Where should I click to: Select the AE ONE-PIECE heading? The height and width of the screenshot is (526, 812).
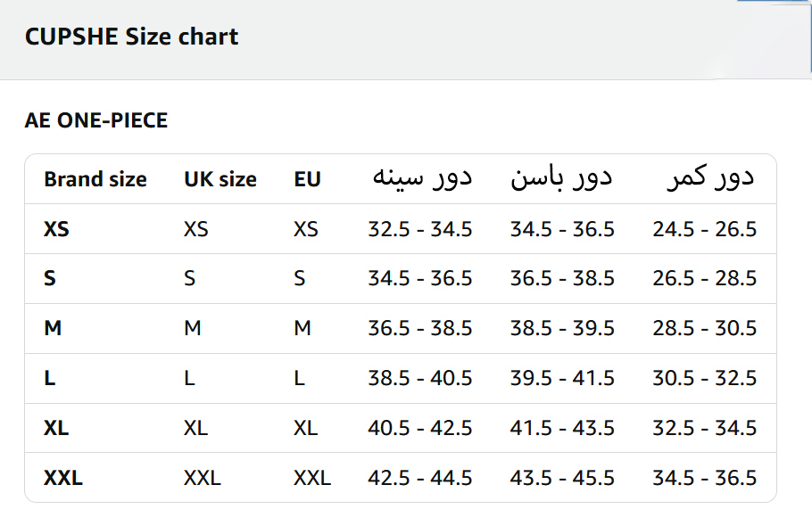pos(96,120)
